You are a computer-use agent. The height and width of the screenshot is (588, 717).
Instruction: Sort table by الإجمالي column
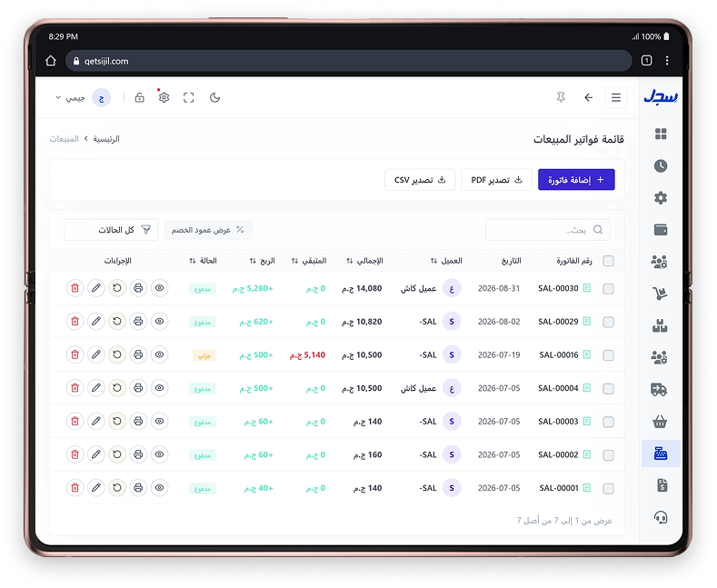coord(364,261)
